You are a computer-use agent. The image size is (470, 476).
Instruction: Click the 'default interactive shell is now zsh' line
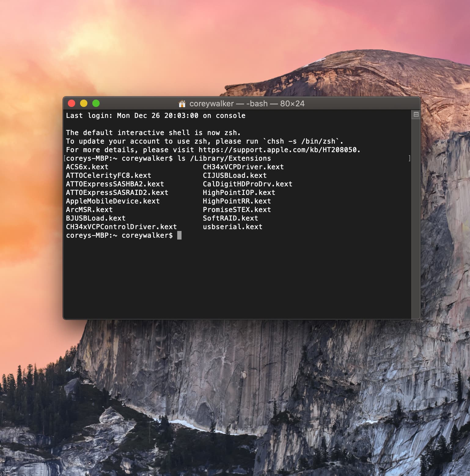(153, 133)
